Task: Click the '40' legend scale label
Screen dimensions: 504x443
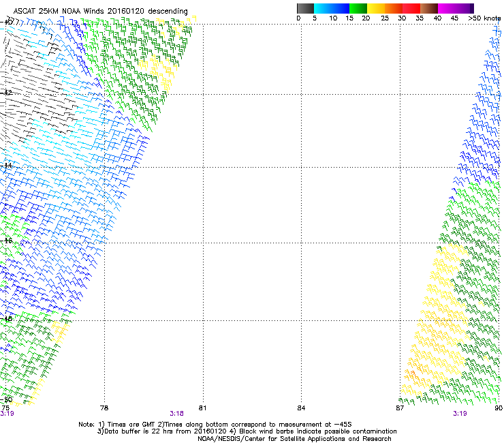Action: pyautogui.click(x=437, y=18)
